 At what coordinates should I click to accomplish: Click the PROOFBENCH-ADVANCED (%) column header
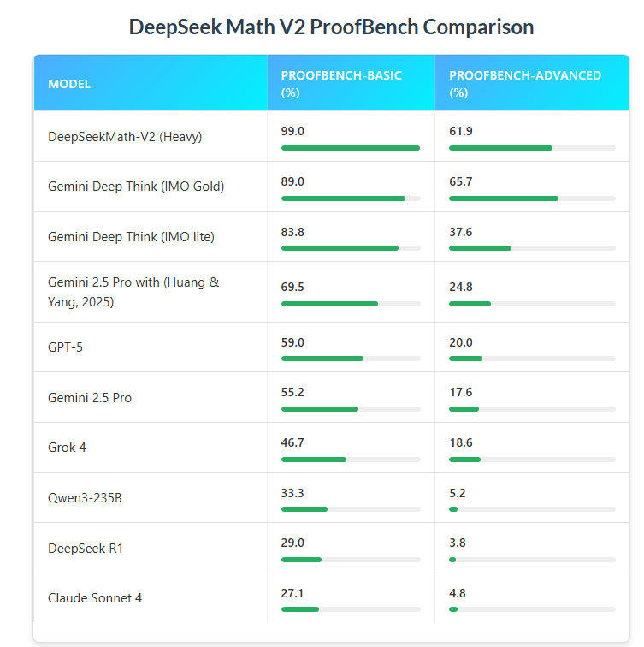tap(525, 84)
